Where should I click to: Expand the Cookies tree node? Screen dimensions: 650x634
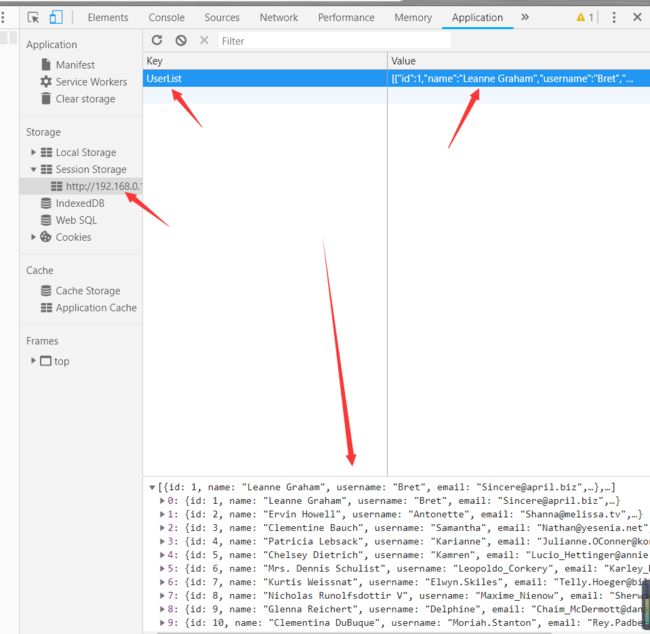pos(34,237)
